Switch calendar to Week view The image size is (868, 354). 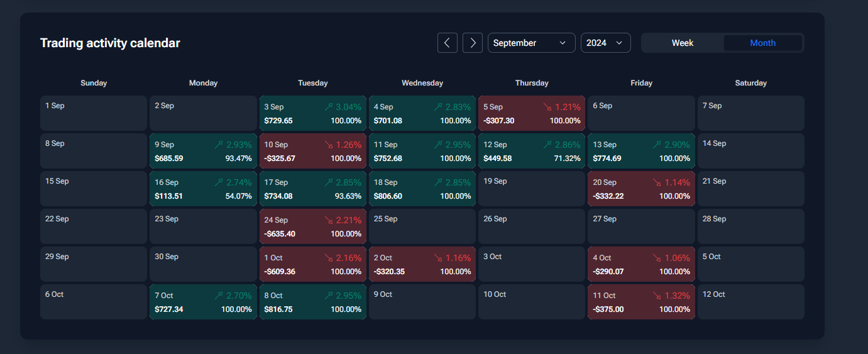point(683,43)
